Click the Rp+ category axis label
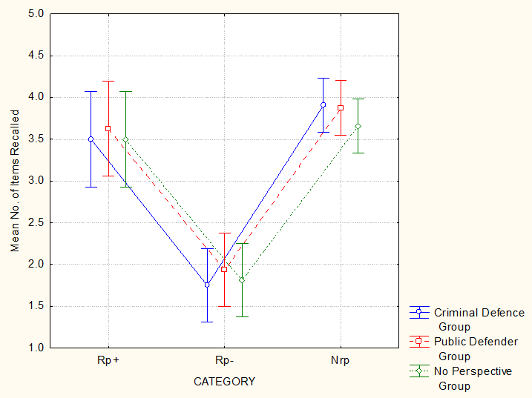Viewport: 532px width, 398px height. point(108,360)
